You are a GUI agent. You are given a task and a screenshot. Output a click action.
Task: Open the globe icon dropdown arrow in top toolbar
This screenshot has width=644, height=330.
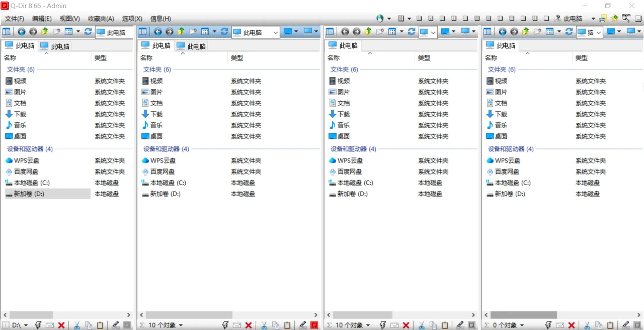[389, 19]
